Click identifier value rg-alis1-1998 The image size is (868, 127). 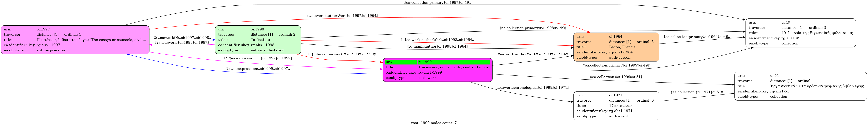tap(262, 45)
